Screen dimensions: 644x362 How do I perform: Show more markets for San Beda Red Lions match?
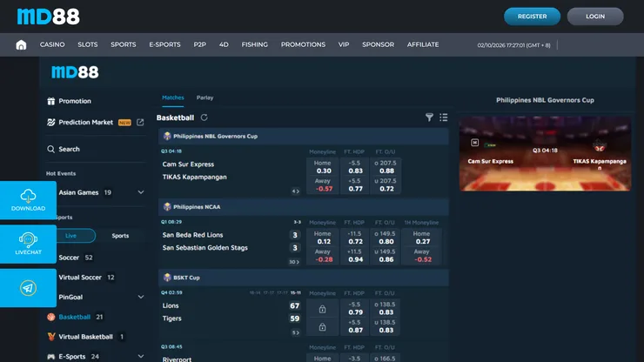click(294, 262)
